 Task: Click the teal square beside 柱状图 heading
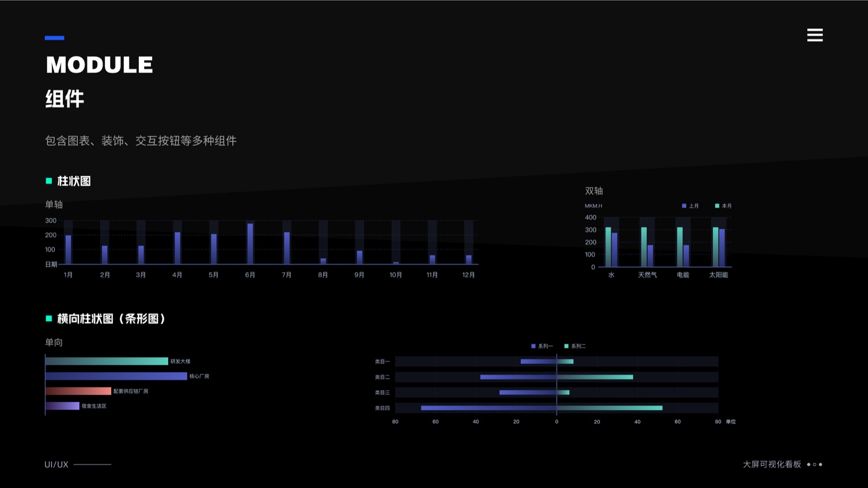[49, 181]
